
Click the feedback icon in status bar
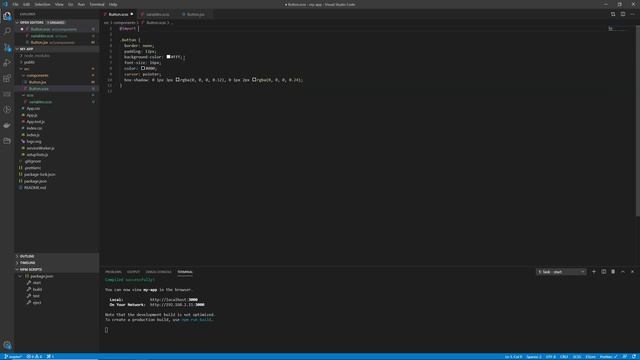pyautogui.click(x=625, y=357)
